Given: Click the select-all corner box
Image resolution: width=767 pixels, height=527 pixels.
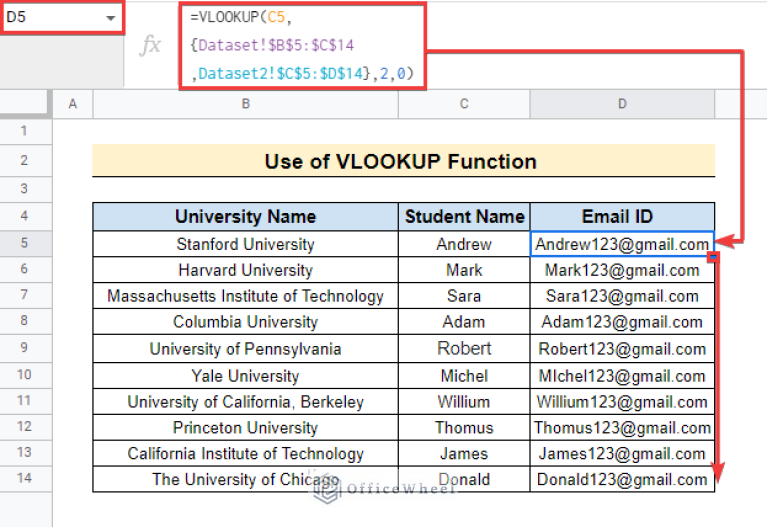Looking at the screenshot, I should pos(25,104).
